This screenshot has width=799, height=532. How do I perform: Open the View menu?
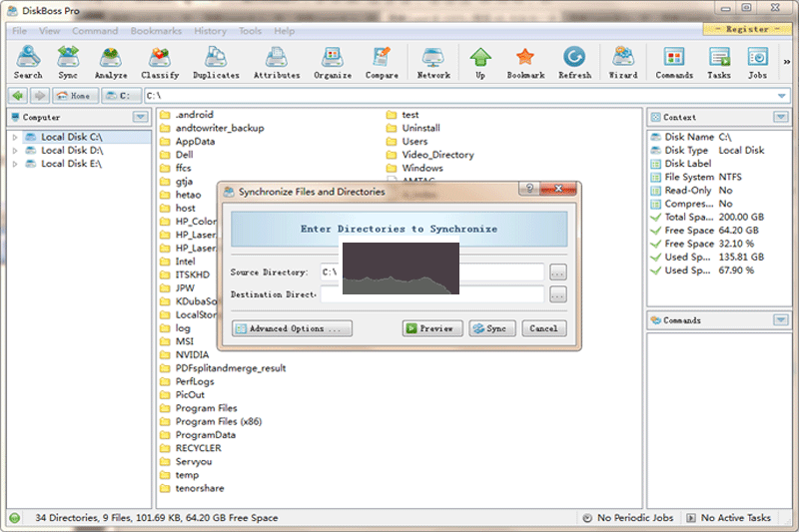[49, 31]
